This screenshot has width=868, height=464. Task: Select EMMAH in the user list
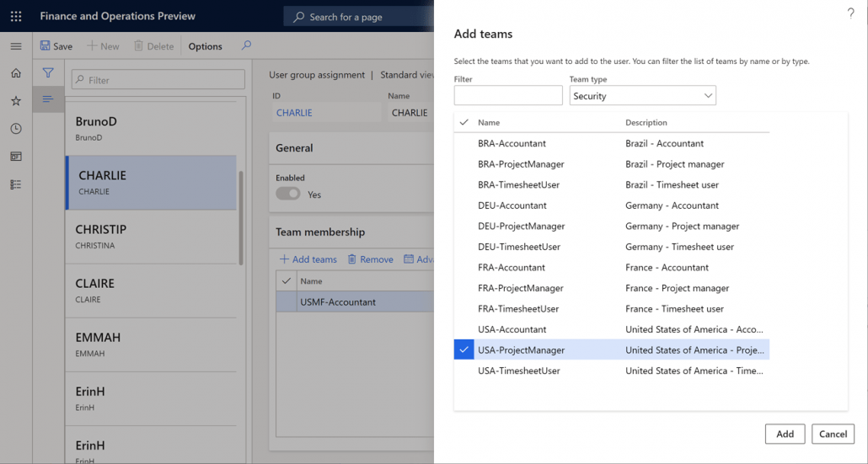[151, 344]
